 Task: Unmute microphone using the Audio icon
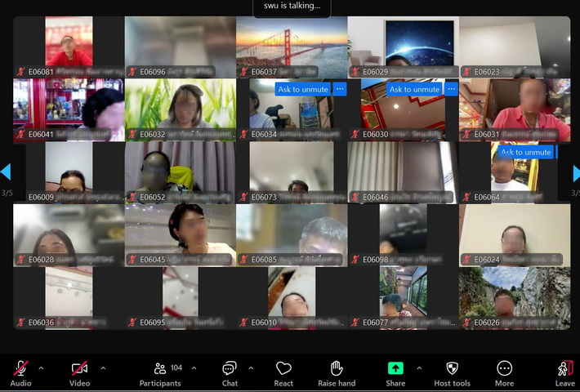click(x=20, y=369)
